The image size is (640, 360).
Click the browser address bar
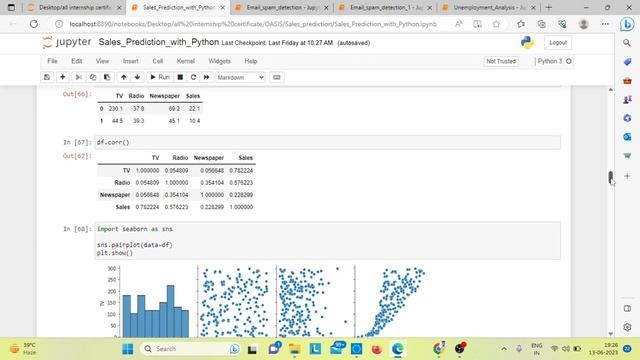[253, 24]
